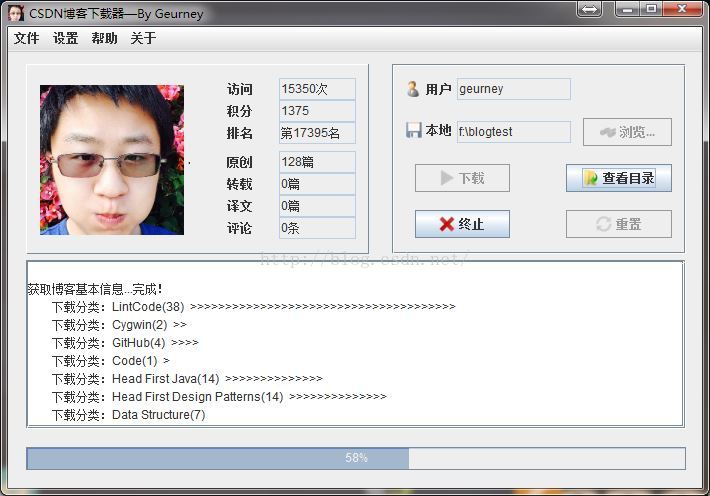Focus the 用户 field containing geurney
This screenshot has height=496, width=710.
point(513,89)
